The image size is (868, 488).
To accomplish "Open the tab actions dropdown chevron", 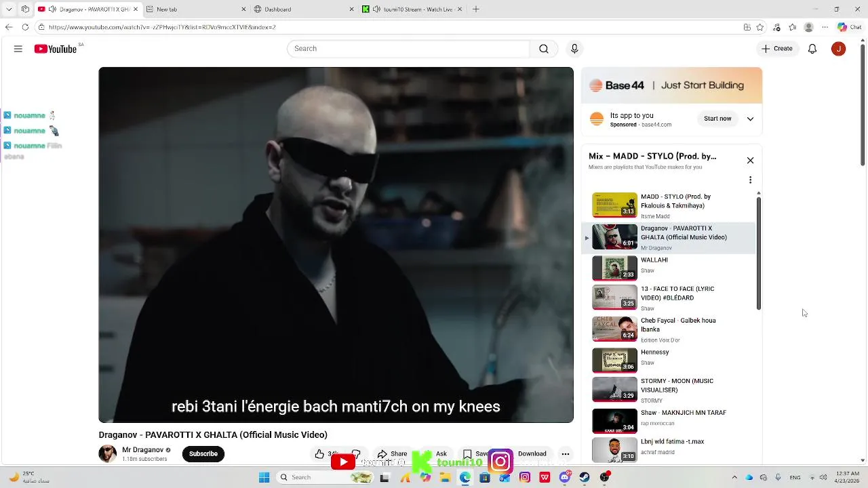I will point(9,9).
